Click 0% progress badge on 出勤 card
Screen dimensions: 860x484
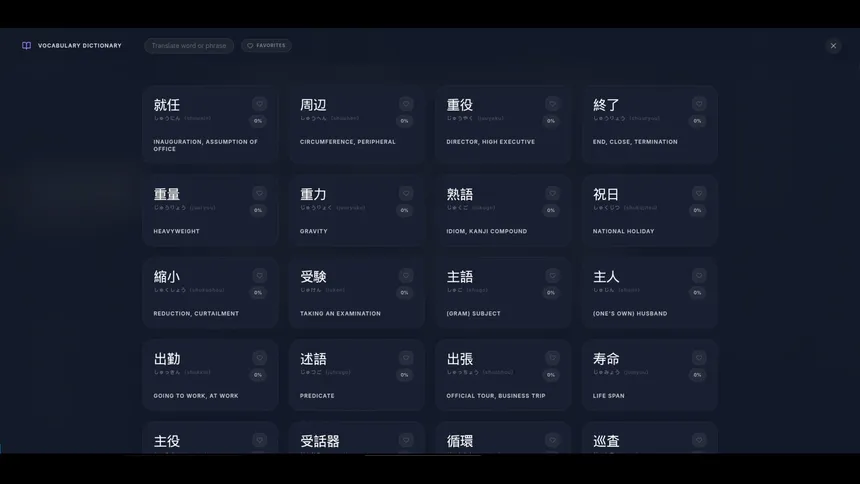tap(258, 375)
